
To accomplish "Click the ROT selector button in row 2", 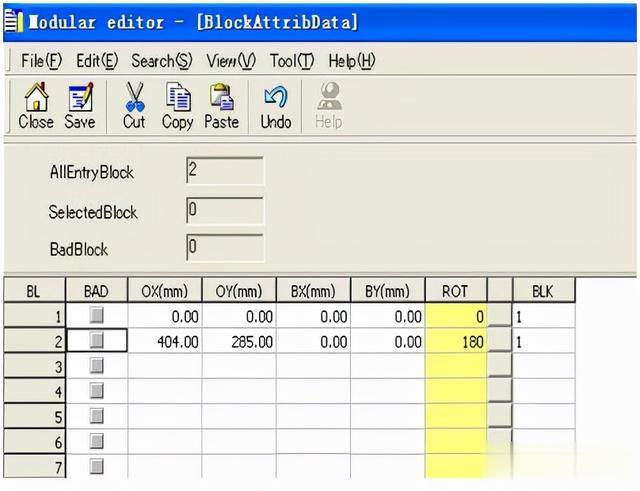I will 500,340.
